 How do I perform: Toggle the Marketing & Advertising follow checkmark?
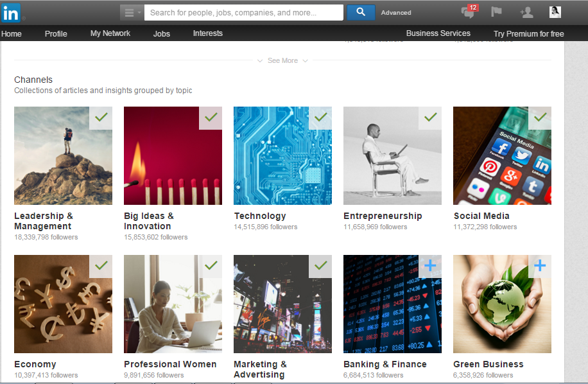click(x=320, y=266)
